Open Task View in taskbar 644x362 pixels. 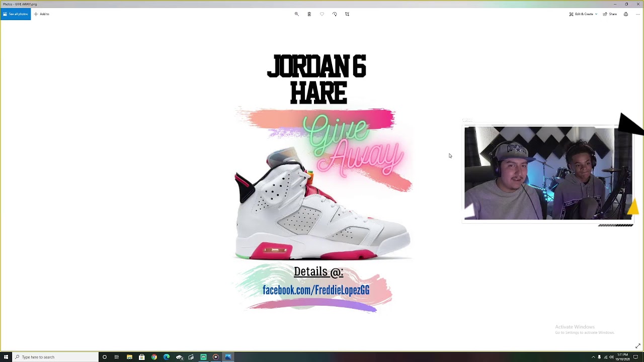coord(117,357)
